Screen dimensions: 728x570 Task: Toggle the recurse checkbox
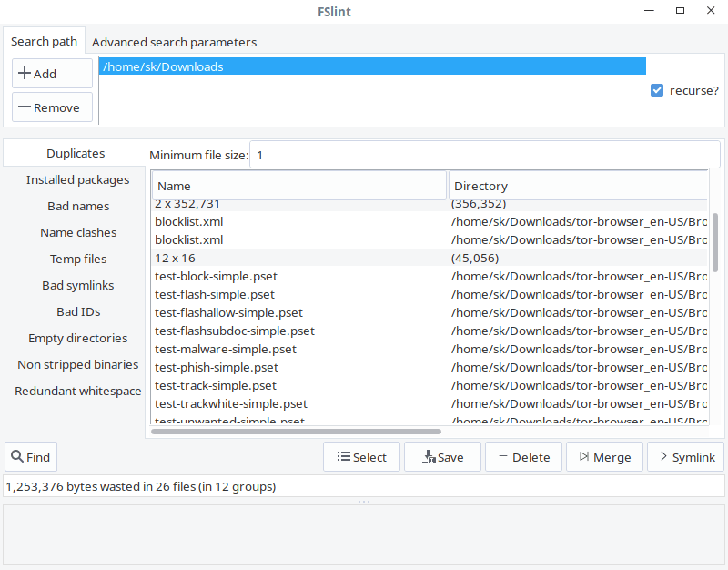(x=657, y=90)
